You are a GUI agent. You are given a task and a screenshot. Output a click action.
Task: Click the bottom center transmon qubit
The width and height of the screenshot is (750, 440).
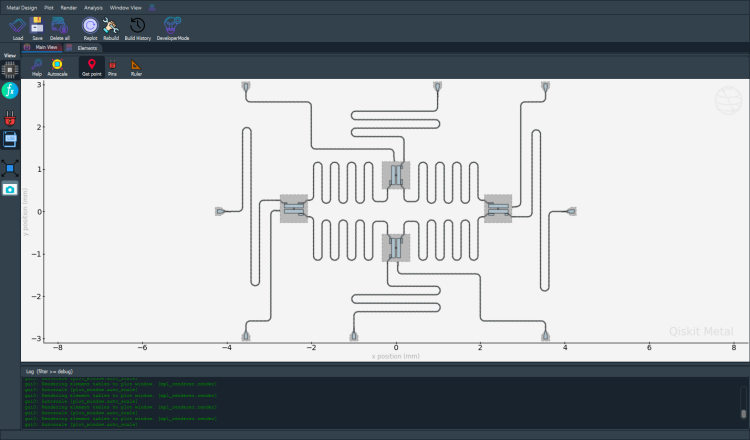(396, 248)
